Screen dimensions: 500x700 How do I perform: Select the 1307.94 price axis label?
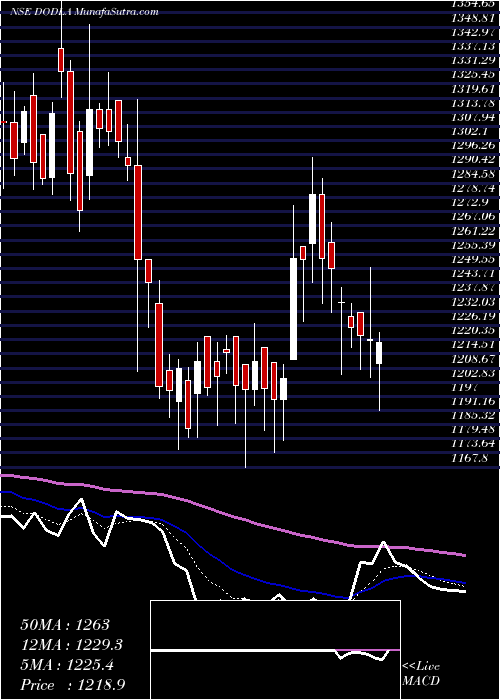click(474, 118)
